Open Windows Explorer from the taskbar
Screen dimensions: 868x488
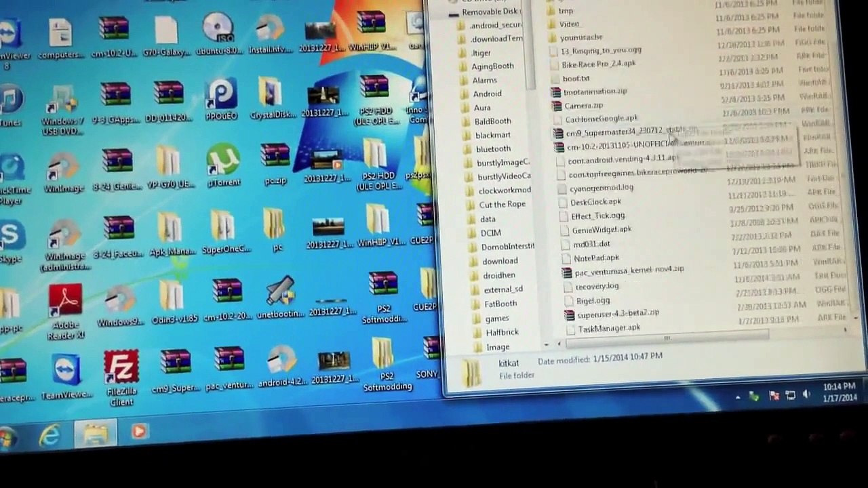95,434
